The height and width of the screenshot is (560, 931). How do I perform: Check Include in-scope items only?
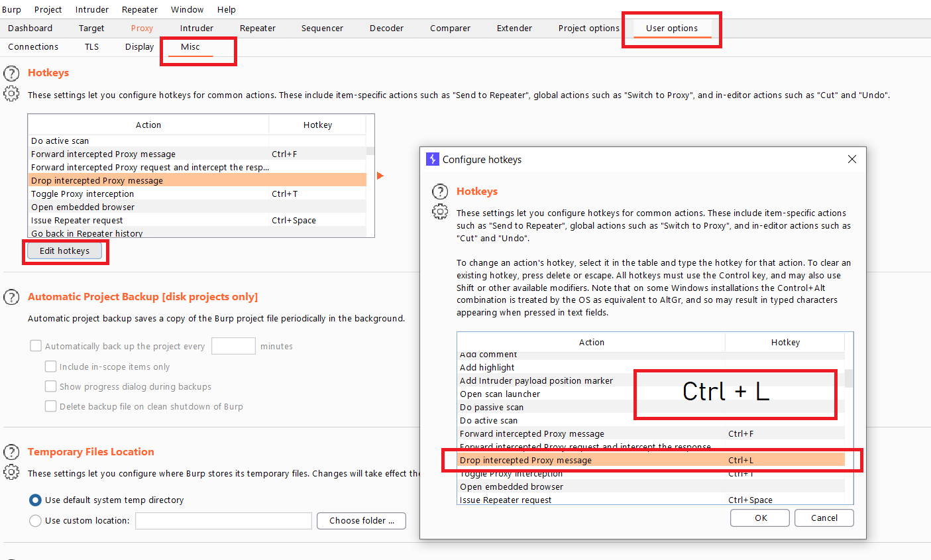point(51,366)
